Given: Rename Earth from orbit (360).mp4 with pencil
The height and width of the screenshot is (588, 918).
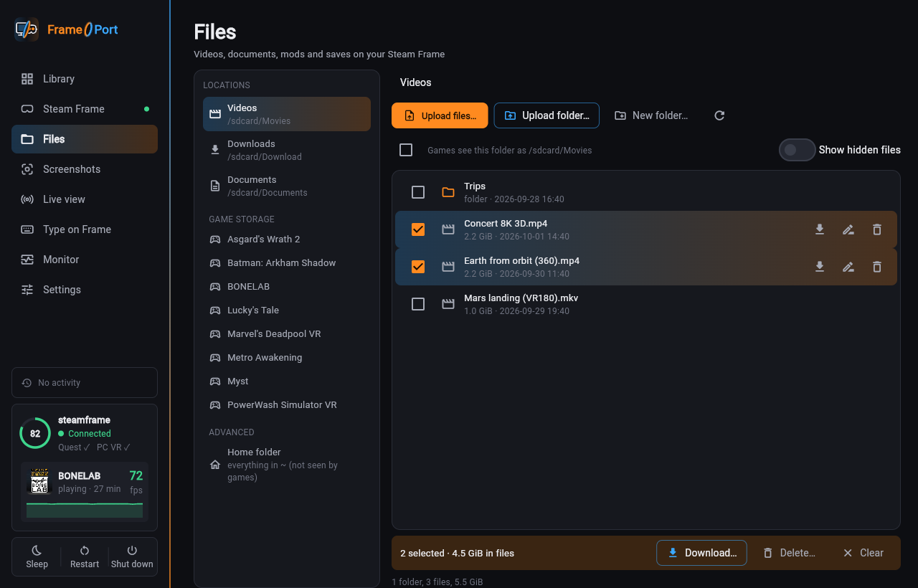Looking at the screenshot, I should (848, 267).
